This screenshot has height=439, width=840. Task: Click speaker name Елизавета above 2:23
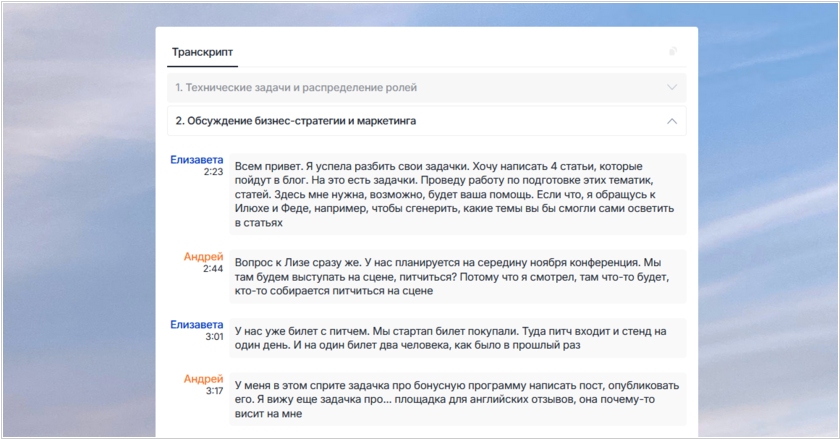(197, 160)
